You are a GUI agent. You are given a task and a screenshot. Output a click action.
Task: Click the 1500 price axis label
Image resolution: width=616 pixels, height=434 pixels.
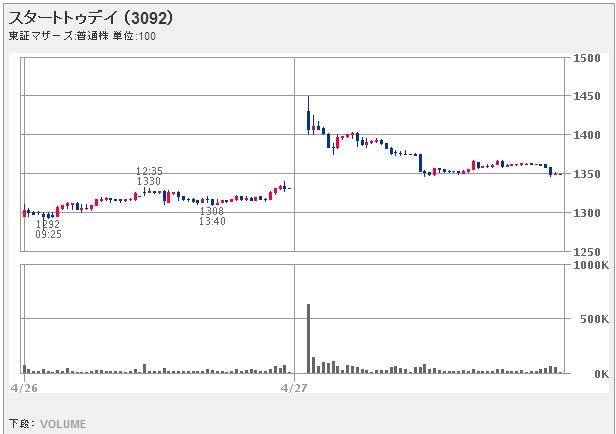coord(587,58)
